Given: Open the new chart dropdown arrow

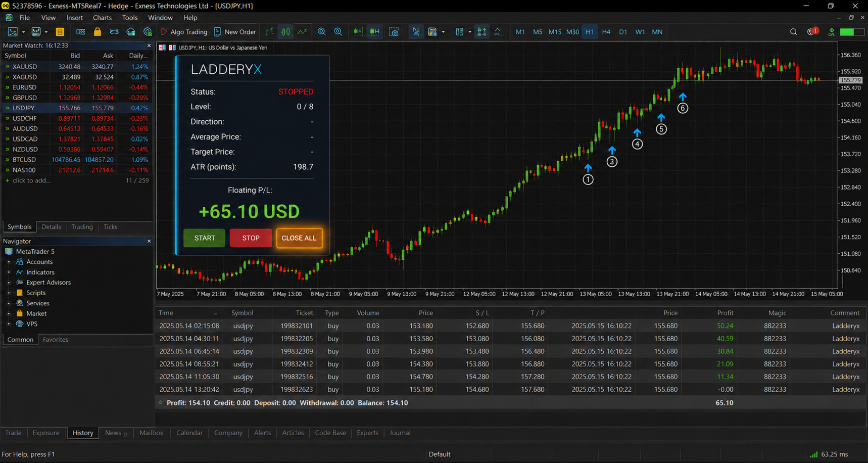Looking at the screenshot, I should 23,32.
